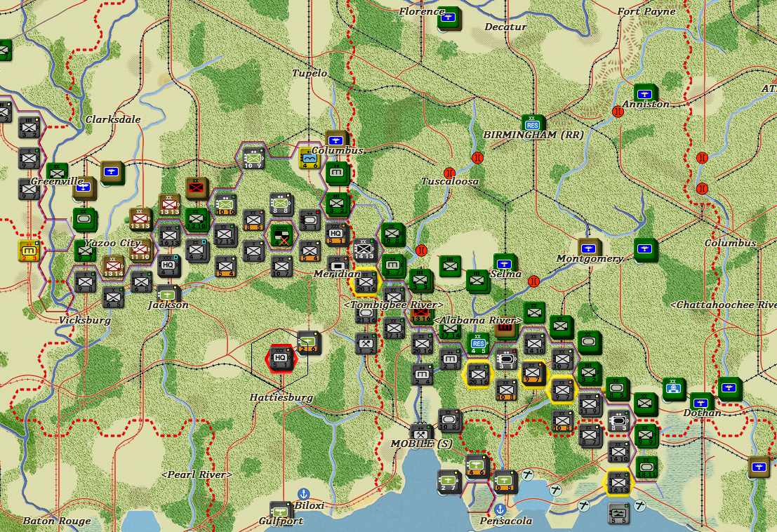The height and width of the screenshot is (532, 777).
Task: Select the mechanized 10-10 counter
Action: click(x=225, y=205)
